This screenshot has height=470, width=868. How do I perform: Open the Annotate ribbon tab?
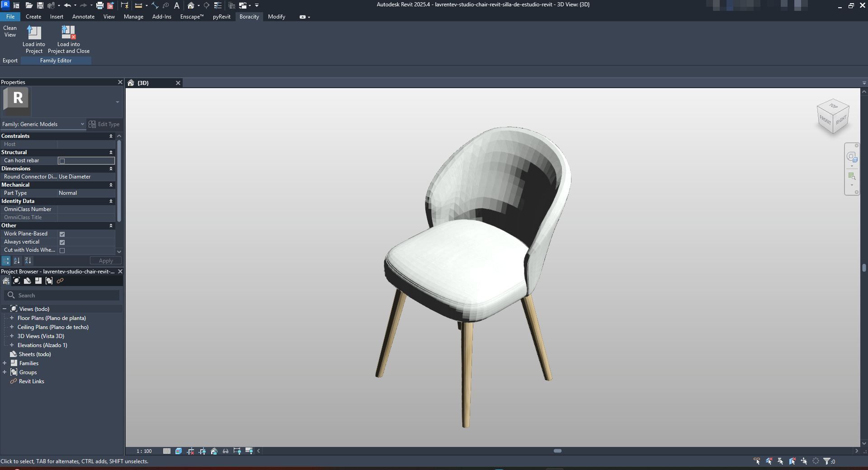(83, 17)
